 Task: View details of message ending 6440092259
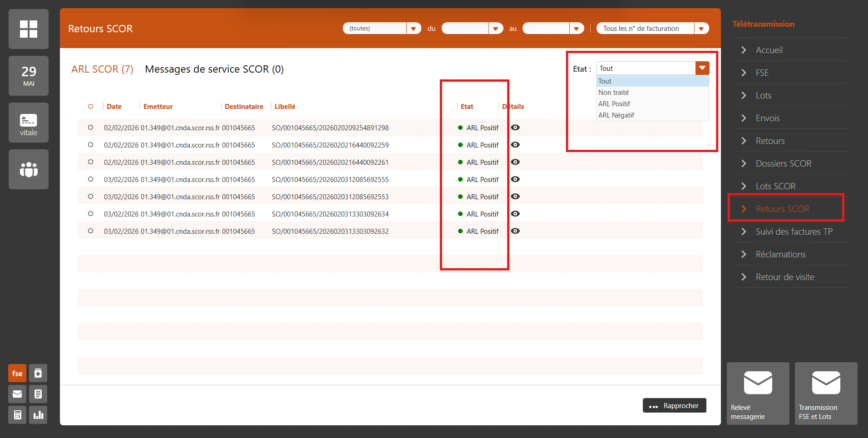point(515,145)
